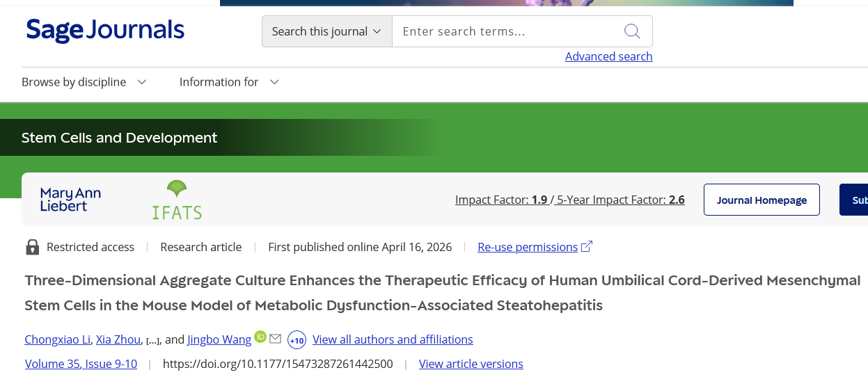Click the email envelope icon next to Jingbo Wang

pyautogui.click(x=276, y=339)
